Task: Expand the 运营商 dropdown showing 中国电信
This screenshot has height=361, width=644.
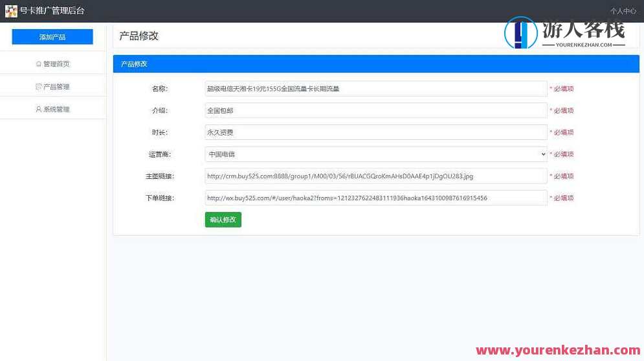Action: click(x=376, y=154)
